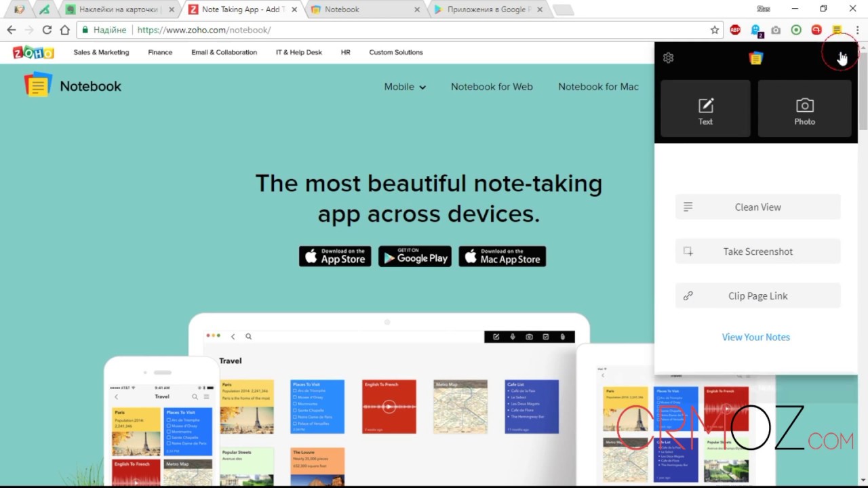This screenshot has height=488, width=868.
Task: Click the Notebook product logo
Action: pos(73,86)
